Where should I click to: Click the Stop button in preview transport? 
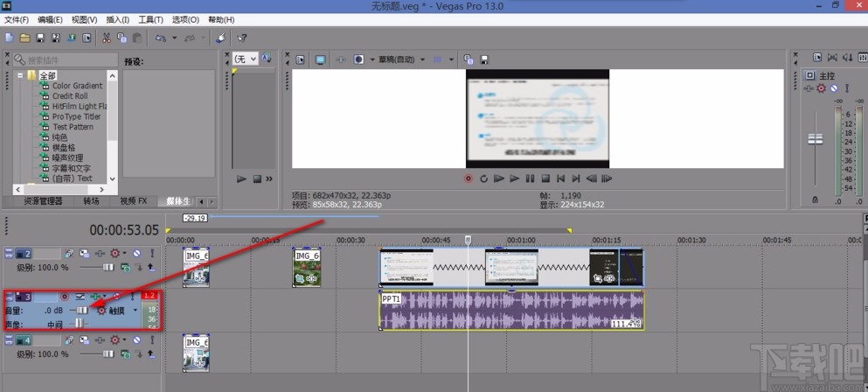pos(545,178)
